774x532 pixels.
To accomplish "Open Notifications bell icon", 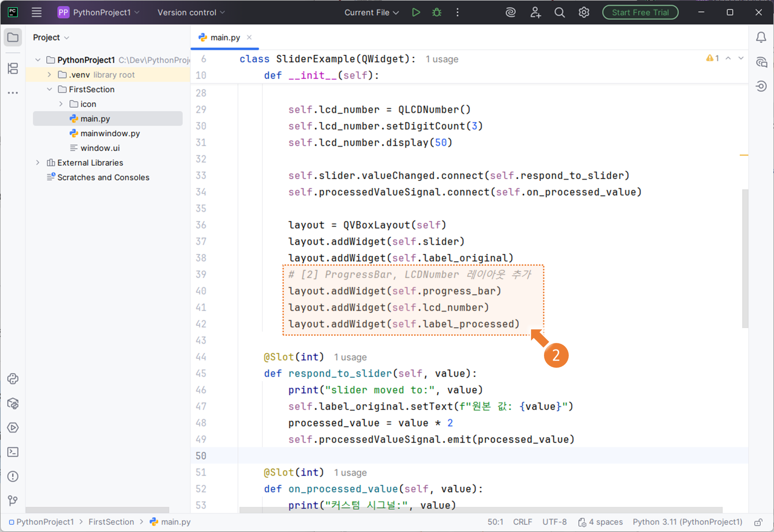I will coord(761,38).
